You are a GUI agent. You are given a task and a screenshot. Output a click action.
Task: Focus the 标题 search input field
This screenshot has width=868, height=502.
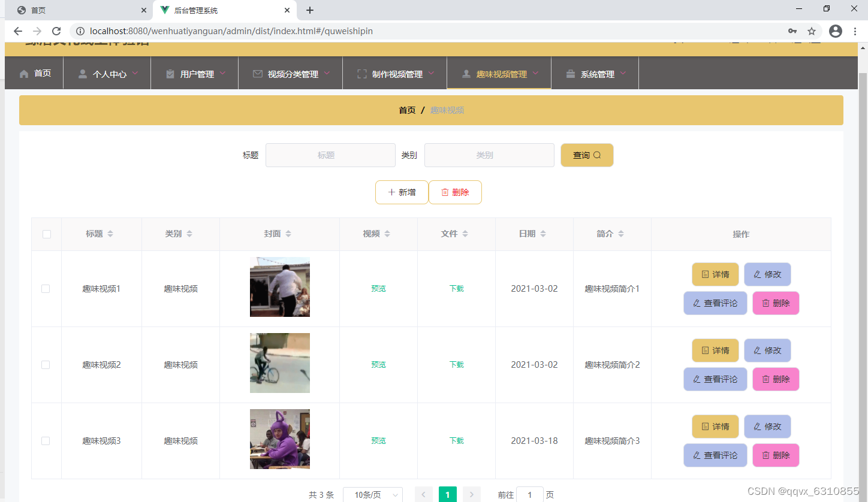pyautogui.click(x=330, y=155)
